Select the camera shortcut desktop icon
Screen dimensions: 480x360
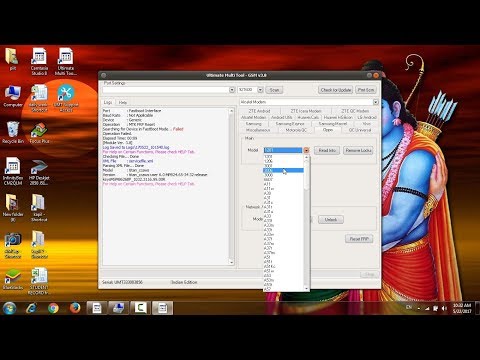coord(13,245)
